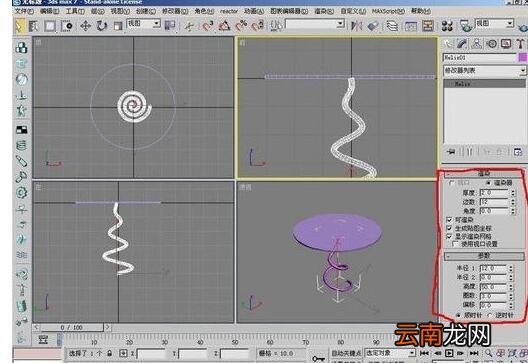The height and width of the screenshot is (363, 528).
Task: Switch to the Create command panel
Action: 448,44
